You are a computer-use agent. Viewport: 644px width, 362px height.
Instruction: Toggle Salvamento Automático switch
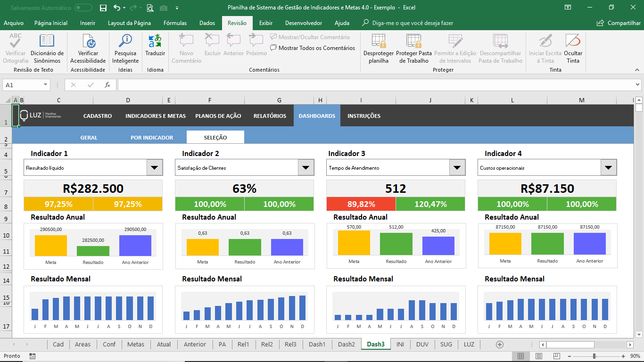point(83,8)
